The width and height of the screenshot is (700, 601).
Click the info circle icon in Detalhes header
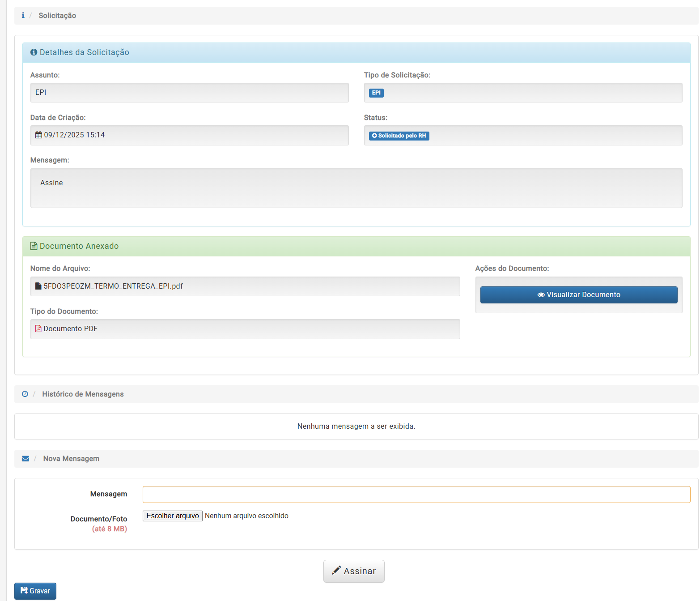(34, 52)
